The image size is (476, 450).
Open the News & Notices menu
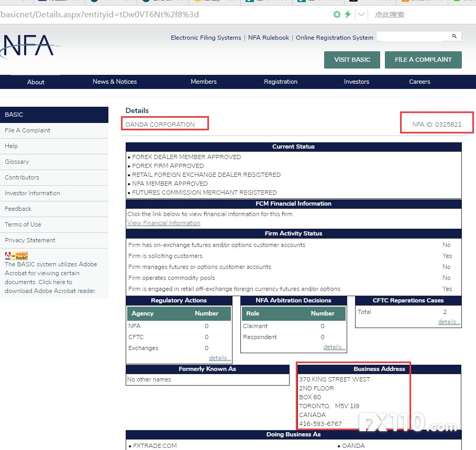[x=115, y=82]
